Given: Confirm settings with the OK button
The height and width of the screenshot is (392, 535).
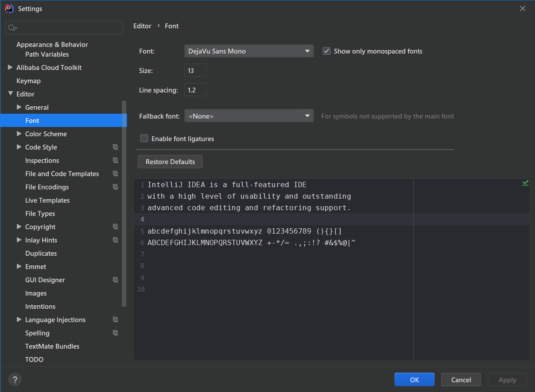Looking at the screenshot, I should pos(415,380).
